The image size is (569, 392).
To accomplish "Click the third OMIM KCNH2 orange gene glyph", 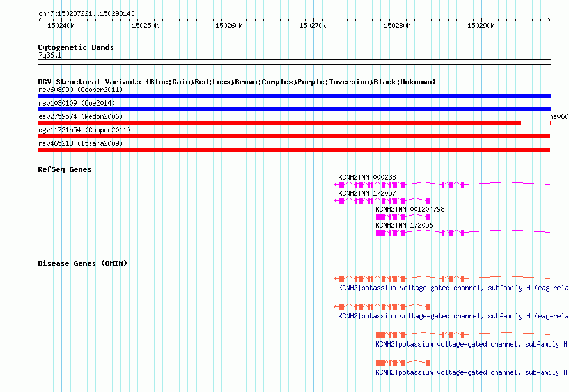I will (463, 334).
